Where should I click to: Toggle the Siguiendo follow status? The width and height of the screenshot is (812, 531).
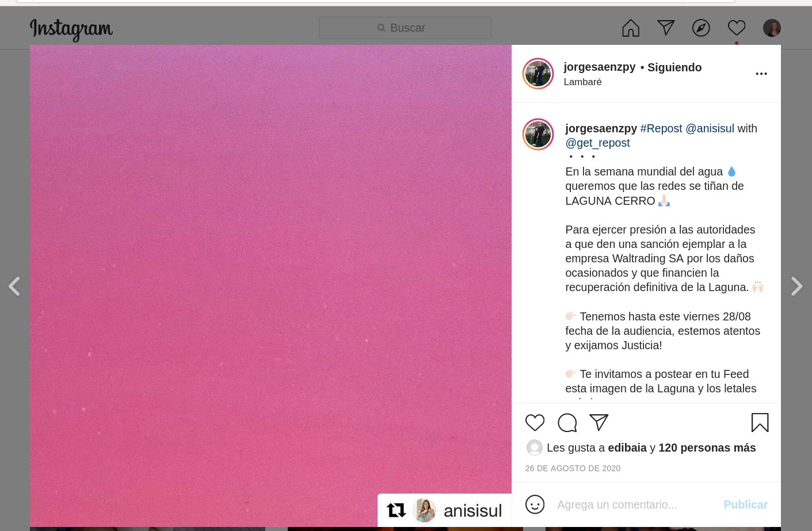pyautogui.click(x=674, y=67)
